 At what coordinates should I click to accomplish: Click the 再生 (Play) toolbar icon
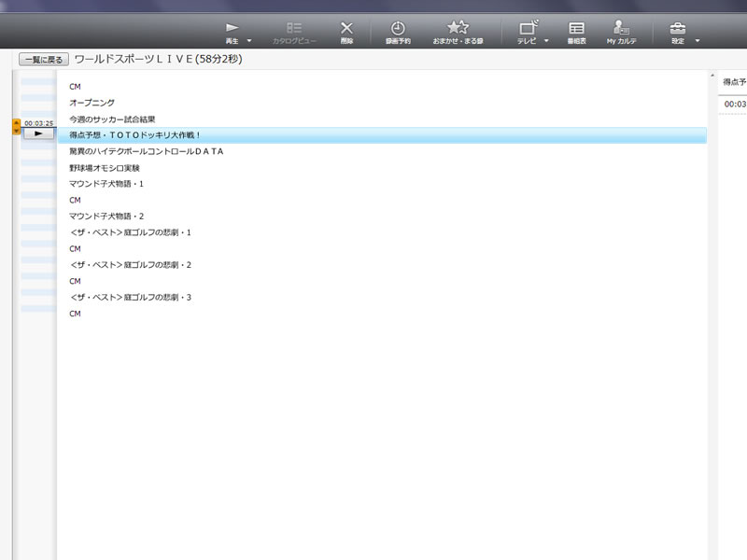click(x=233, y=28)
